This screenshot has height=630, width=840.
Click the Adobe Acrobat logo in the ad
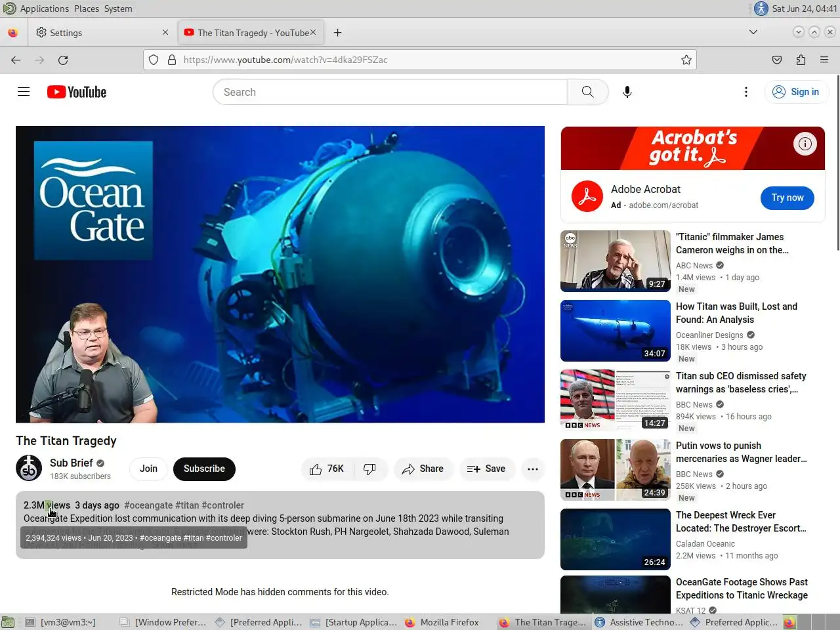pyautogui.click(x=587, y=197)
